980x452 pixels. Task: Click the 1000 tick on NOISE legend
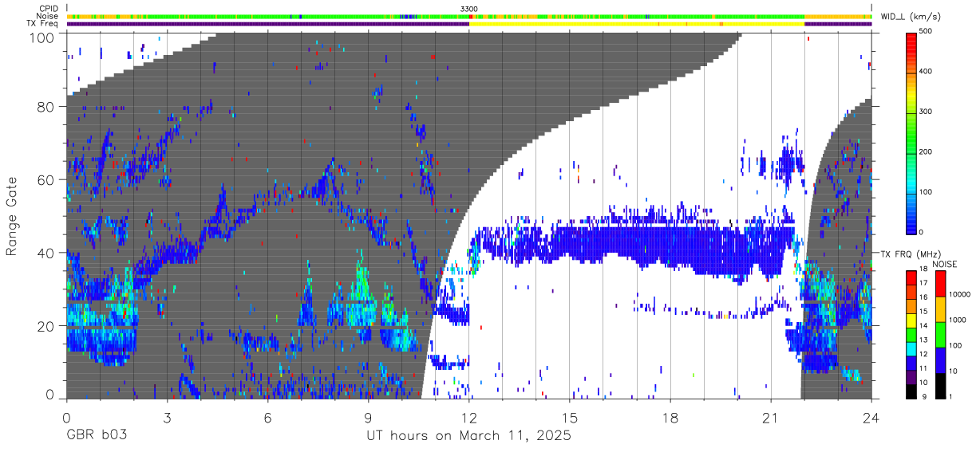[957, 321]
